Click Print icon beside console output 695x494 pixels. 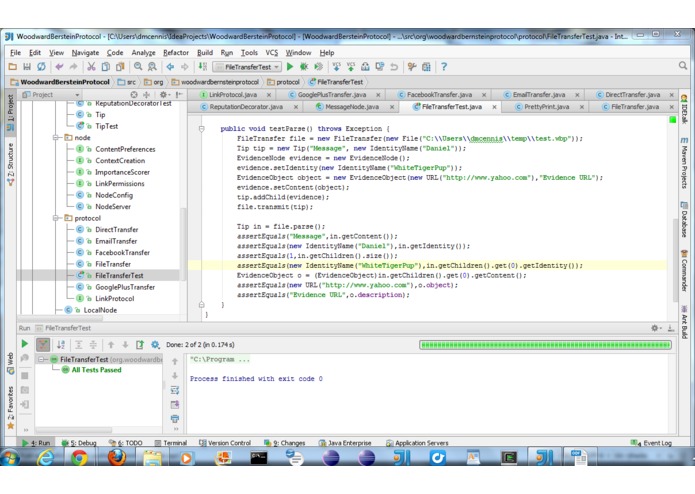pyautogui.click(x=175, y=419)
